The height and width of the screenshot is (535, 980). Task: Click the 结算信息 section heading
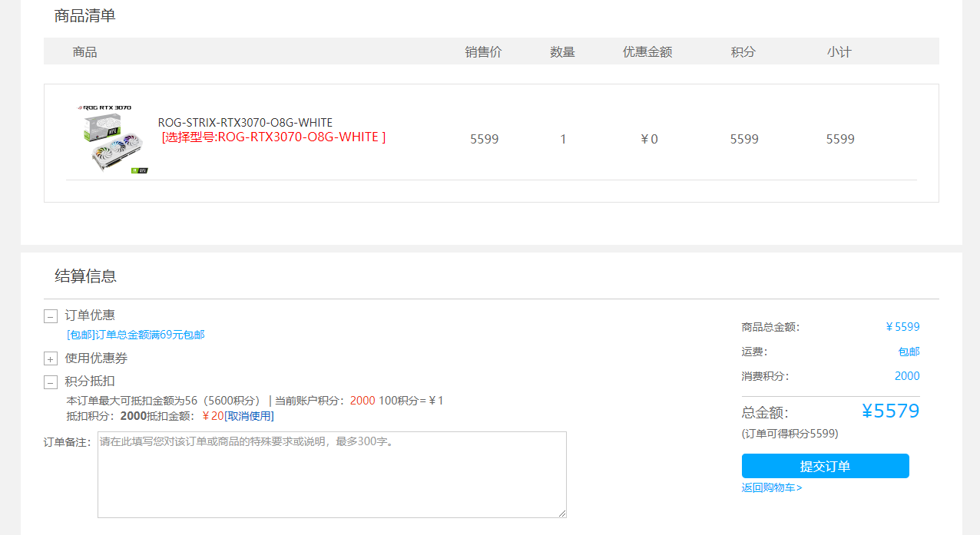(85, 276)
